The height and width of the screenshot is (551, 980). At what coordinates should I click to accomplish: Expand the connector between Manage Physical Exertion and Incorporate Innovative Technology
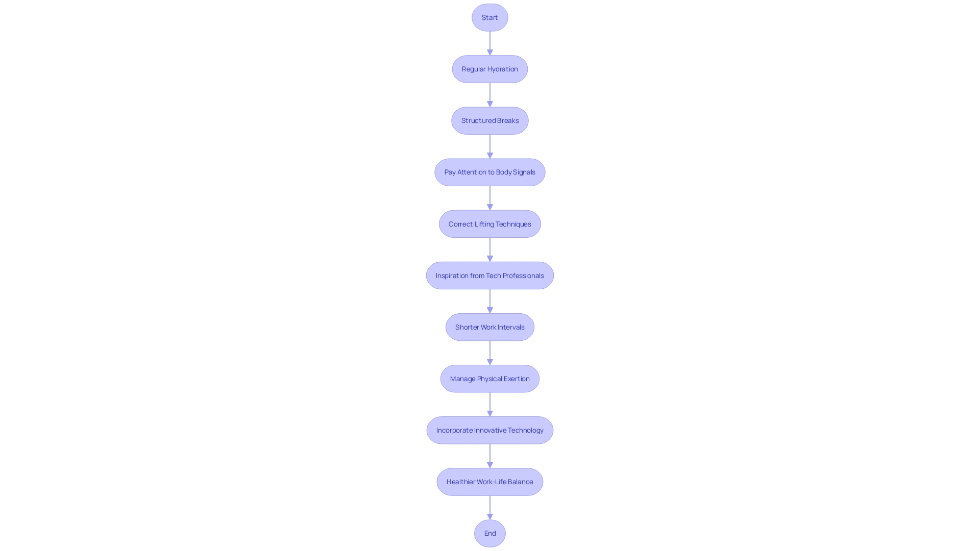point(489,404)
